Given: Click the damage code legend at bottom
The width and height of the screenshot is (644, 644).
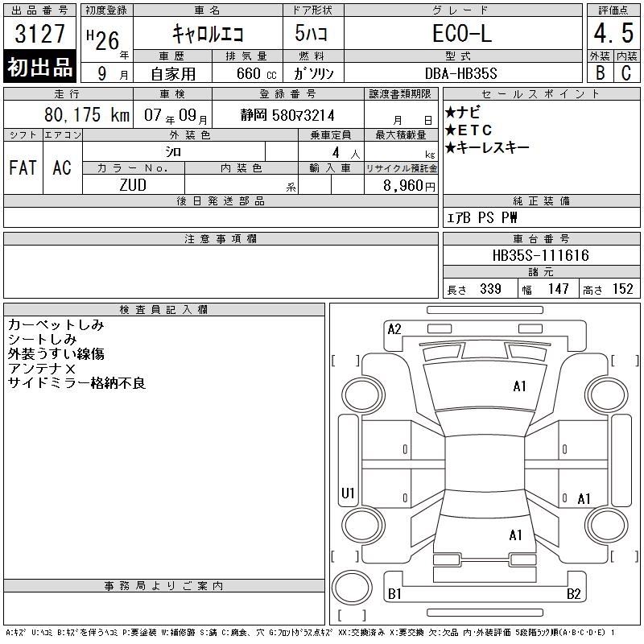Looking at the screenshot, I should coord(310,633).
